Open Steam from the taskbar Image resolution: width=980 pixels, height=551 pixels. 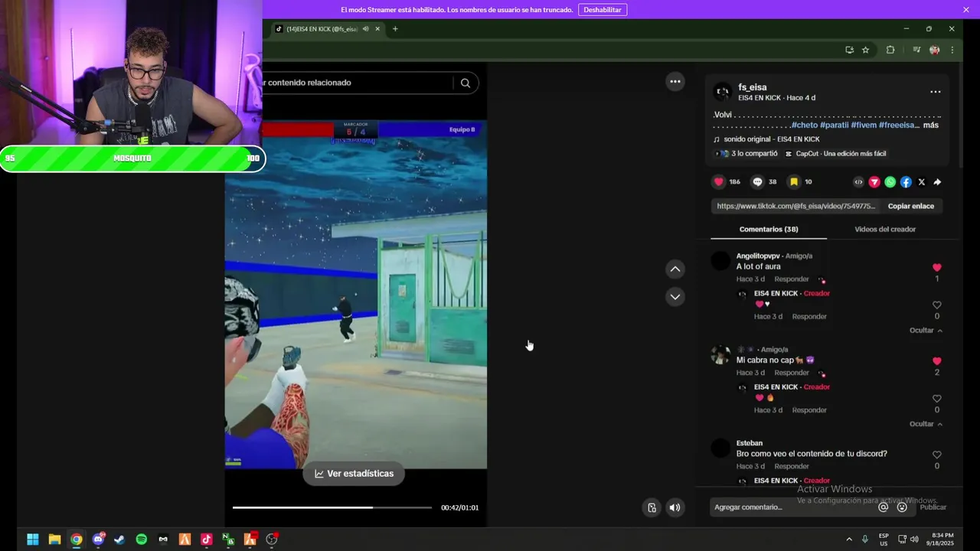119,540
